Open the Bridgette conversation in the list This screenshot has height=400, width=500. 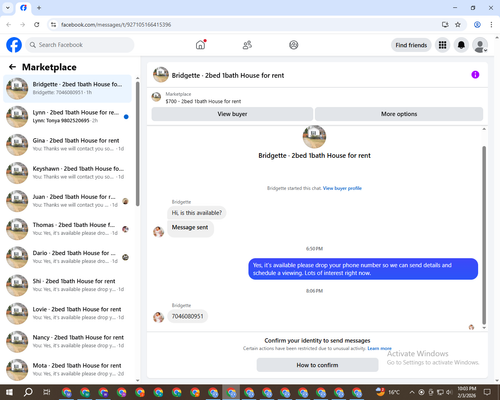[x=67, y=89]
